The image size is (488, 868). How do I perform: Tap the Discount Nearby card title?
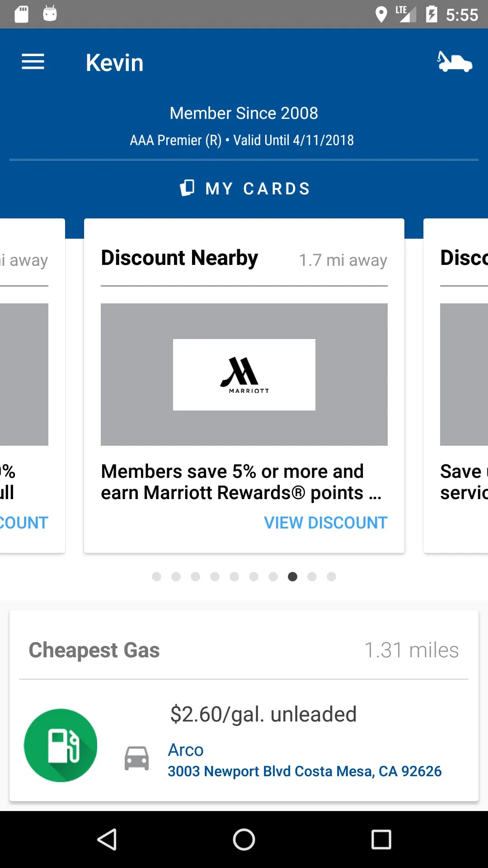point(179,258)
